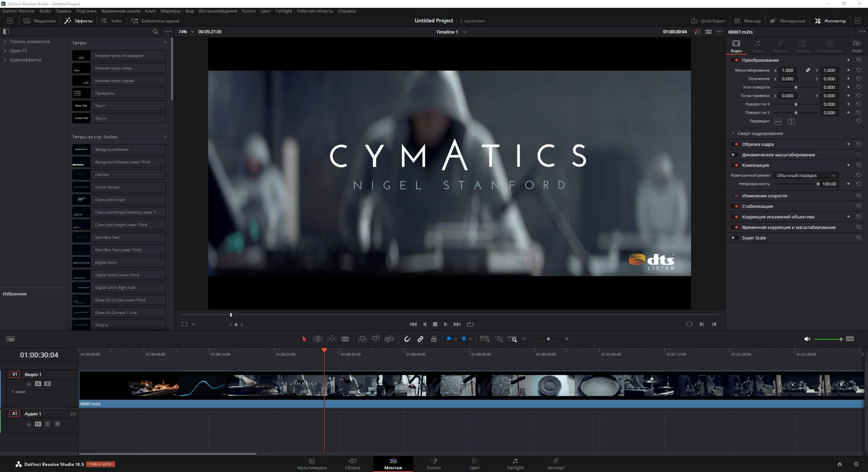Viewport: 868px width, 472px height.
Task: Toggle the Преобразование section enable switch
Action: 735,60
